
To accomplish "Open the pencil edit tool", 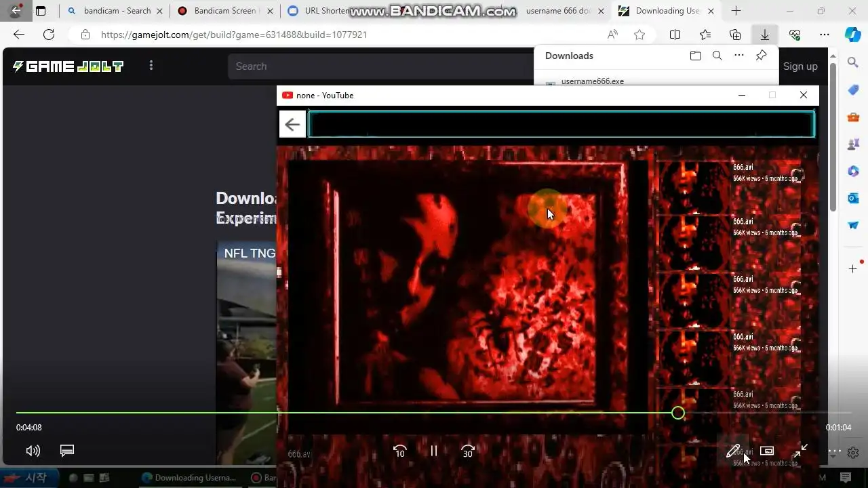I will point(732,451).
